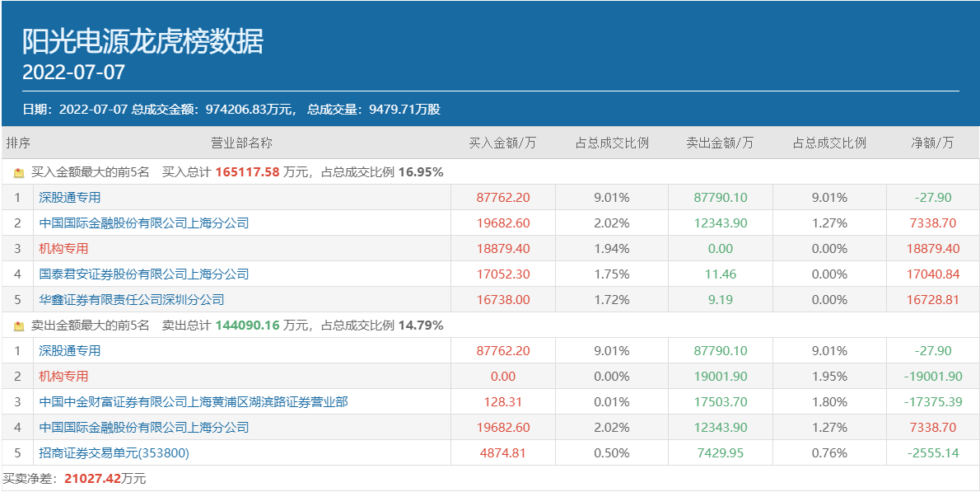
Task: Open 国泰君安证券股份有限公司上海分公司 link
Action: pos(144,274)
